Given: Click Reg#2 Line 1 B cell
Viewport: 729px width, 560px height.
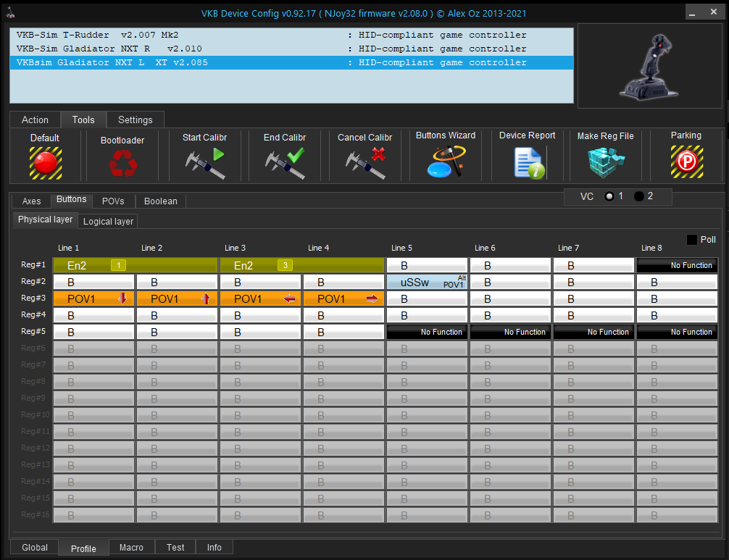Looking at the screenshot, I should click(94, 282).
